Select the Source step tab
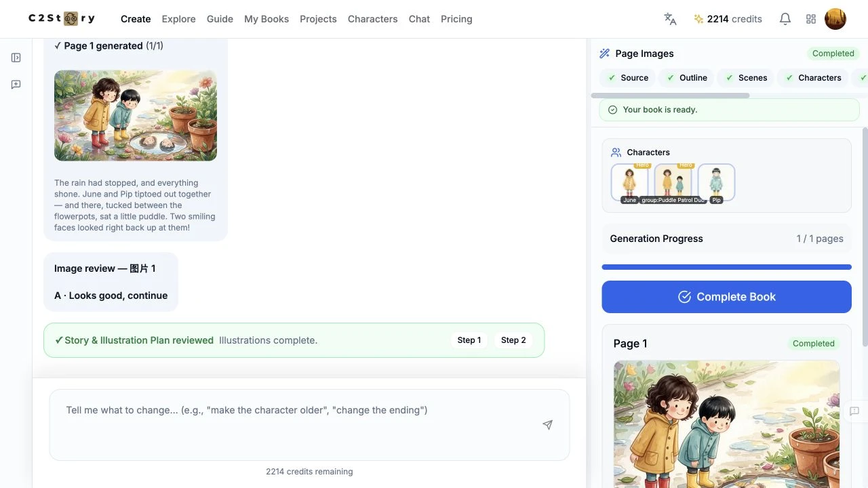This screenshot has height=488, width=868. tap(629, 78)
